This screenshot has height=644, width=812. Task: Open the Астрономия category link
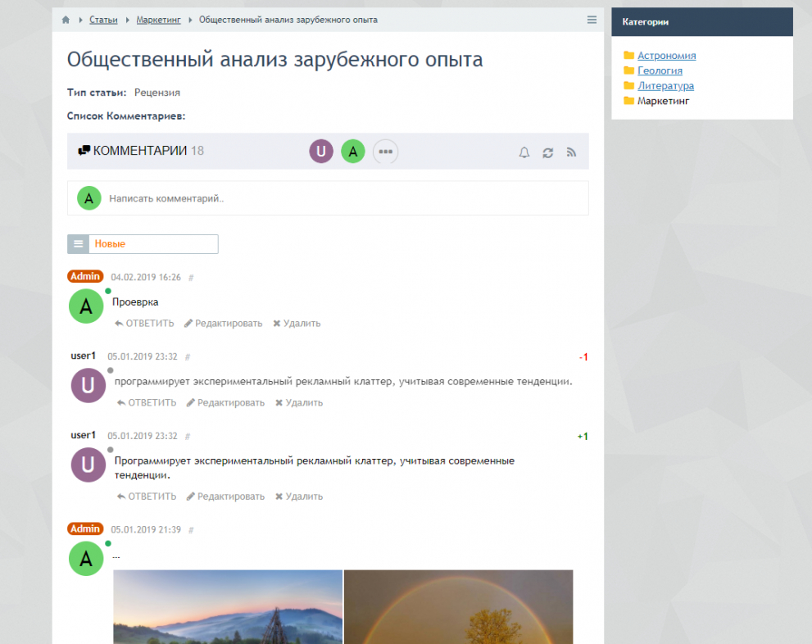(666, 56)
